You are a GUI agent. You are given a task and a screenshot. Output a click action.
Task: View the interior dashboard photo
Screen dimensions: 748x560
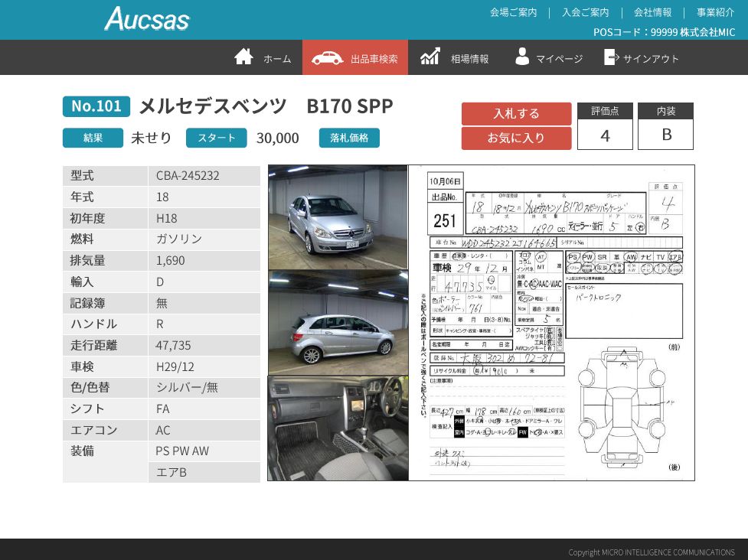(x=338, y=428)
